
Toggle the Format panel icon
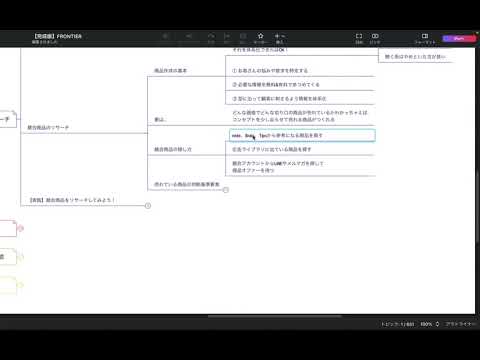(425, 36)
